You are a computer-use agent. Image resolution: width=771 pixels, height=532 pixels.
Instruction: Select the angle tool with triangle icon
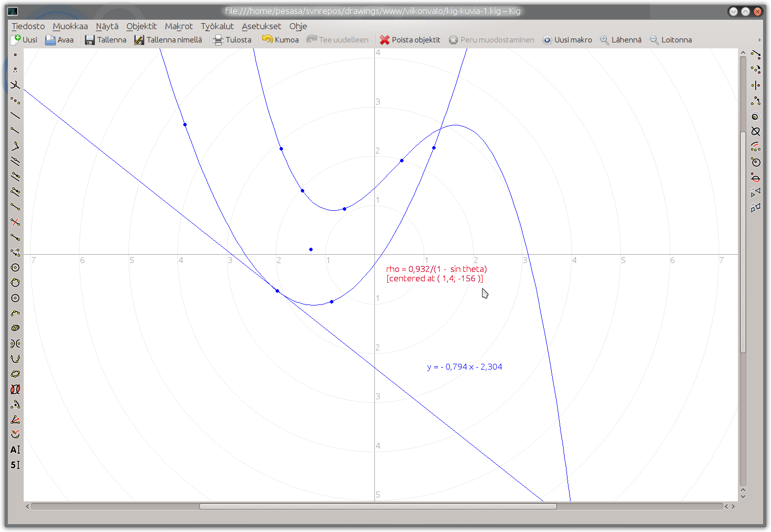coord(15,405)
